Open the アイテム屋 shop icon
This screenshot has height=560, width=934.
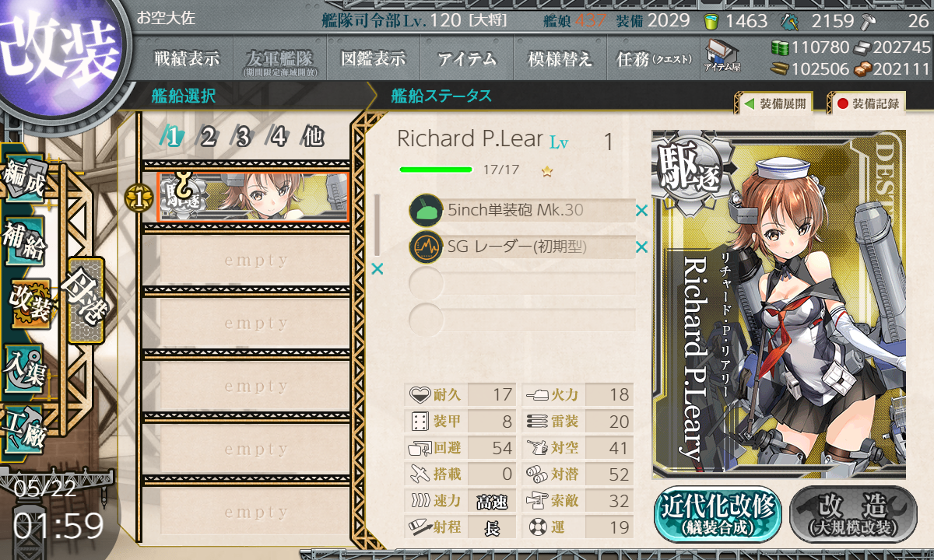click(x=722, y=57)
